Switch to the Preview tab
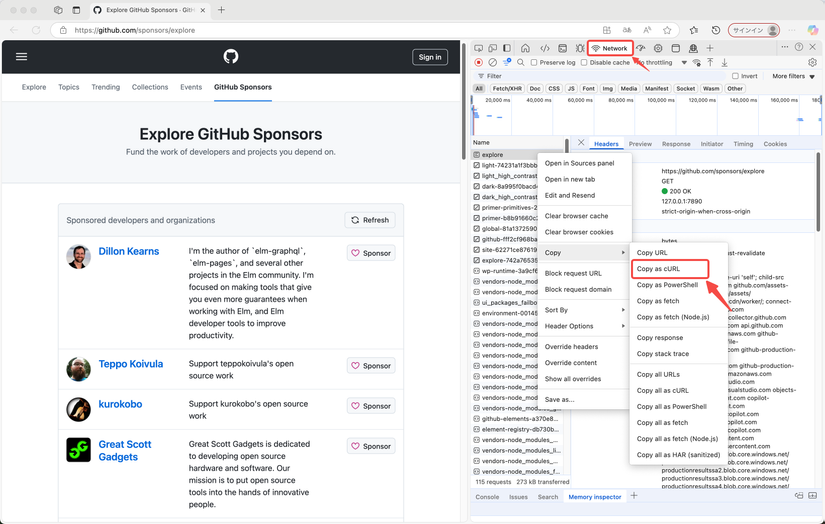825x524 pixels. point(640,144)
